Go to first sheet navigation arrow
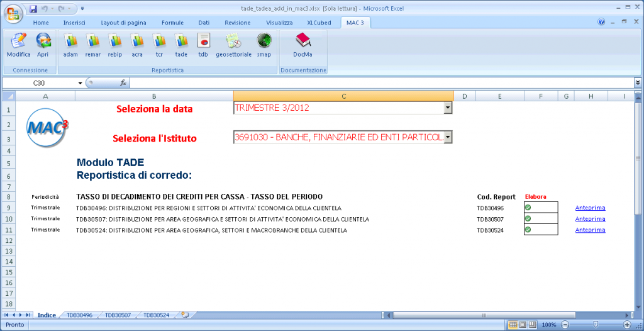 (x=6, y=315)
